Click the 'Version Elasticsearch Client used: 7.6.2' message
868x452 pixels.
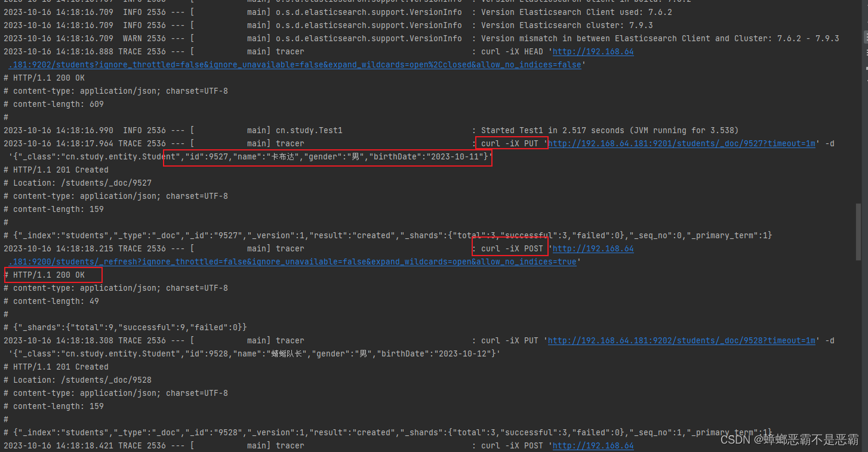pyautogui.click(x=577, y=12)
